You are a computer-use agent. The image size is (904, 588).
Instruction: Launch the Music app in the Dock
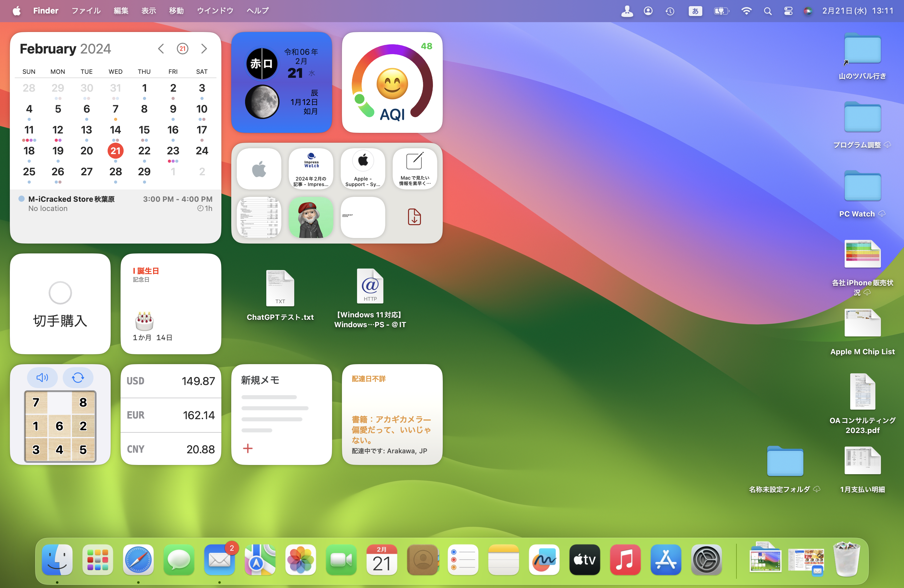coord(625,559)
